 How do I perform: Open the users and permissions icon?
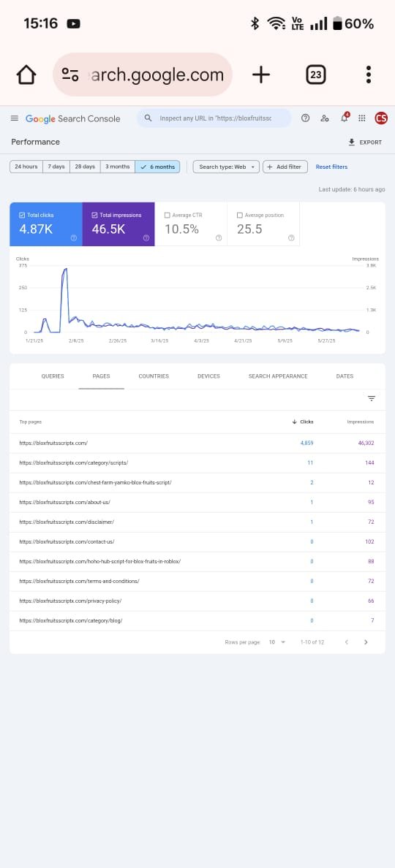click(325, 118)
